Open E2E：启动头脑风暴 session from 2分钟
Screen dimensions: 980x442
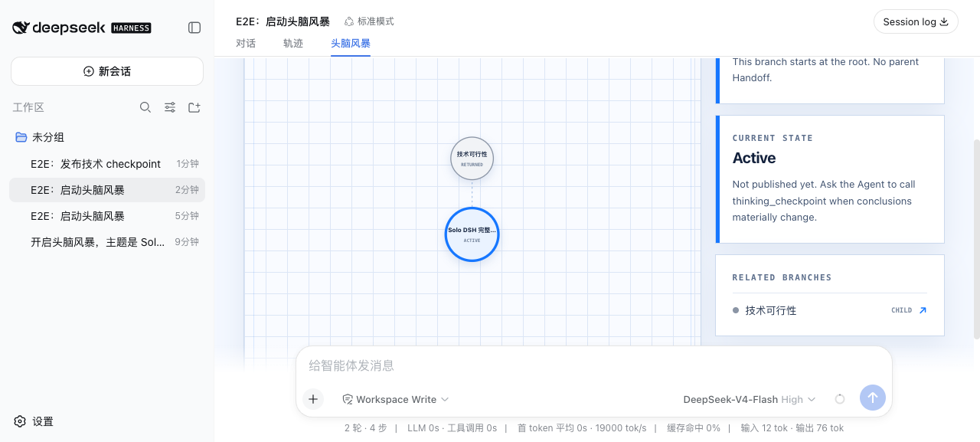[107, 190]
